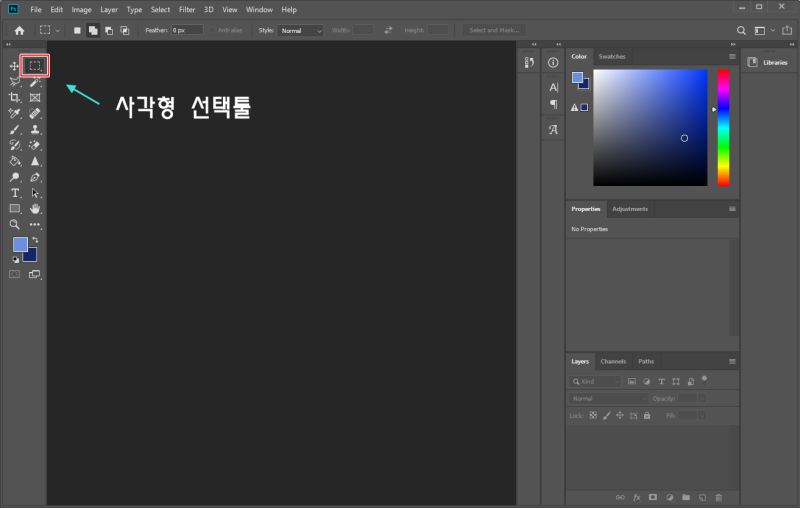Choose the Horizontal Type tool
This screenshot has height=508, width=800.
point(14,192)
